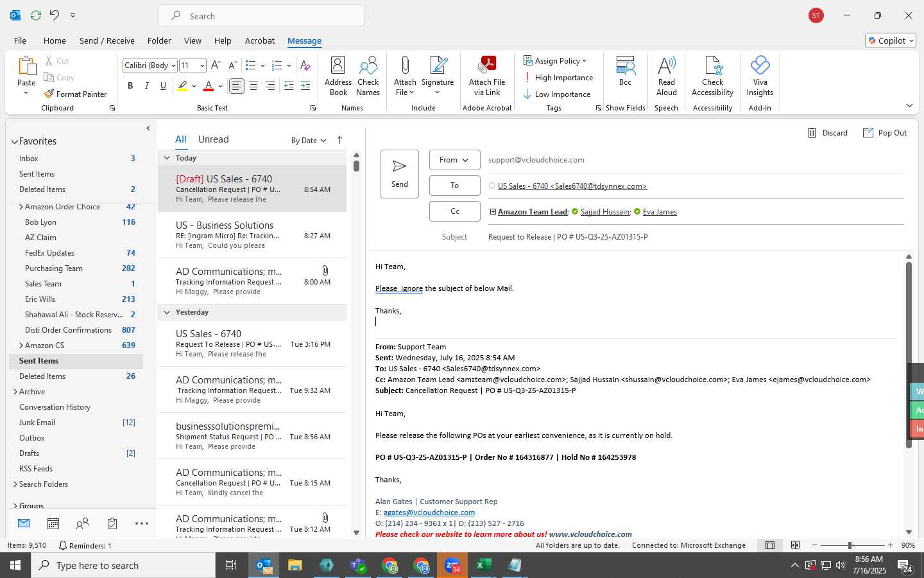Click the Cc recipients button
Screen dimensions: 924x578
coord(454,211)
